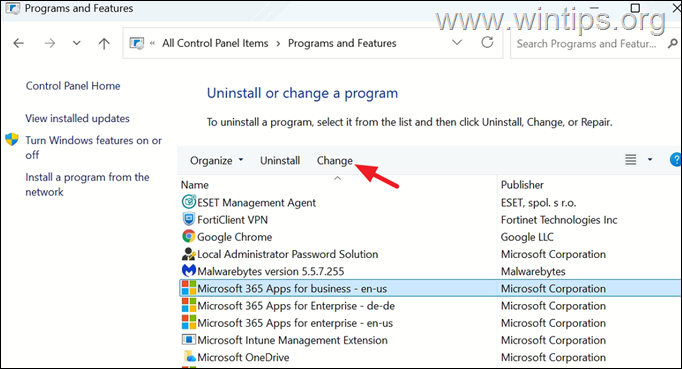Go up one folder level
The image size is (682, 369).
point(104,43)
